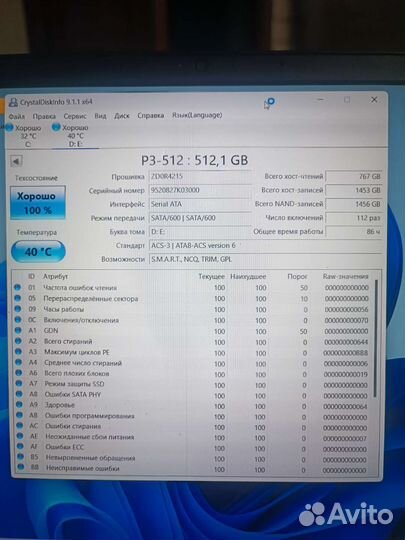Click the transfer mode field SATA/600 | SATA/600
Image resolution: width=405 pixels, height=540 pixels.
tap(200, 218)
